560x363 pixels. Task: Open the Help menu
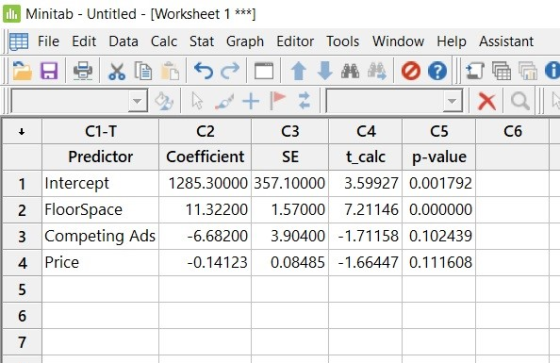tap(451, 41)
